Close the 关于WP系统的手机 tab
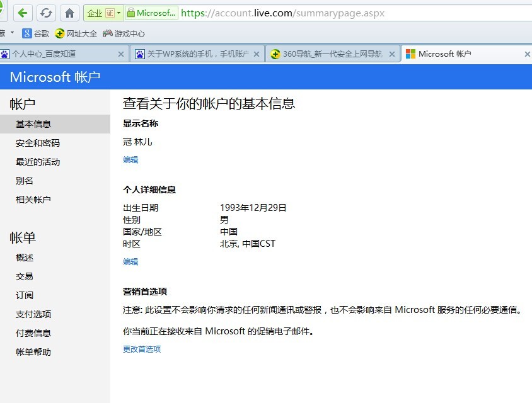 [257, 54]
